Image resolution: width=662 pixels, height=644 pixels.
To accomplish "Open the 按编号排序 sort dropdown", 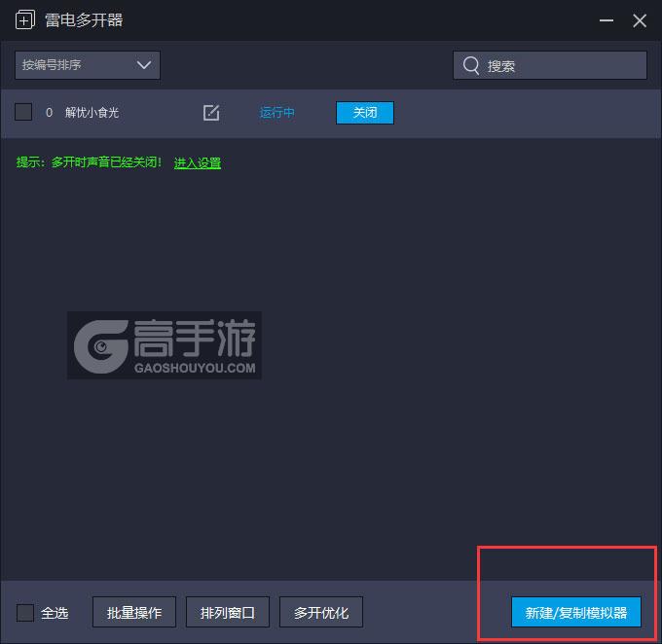I will coord(88,65).
